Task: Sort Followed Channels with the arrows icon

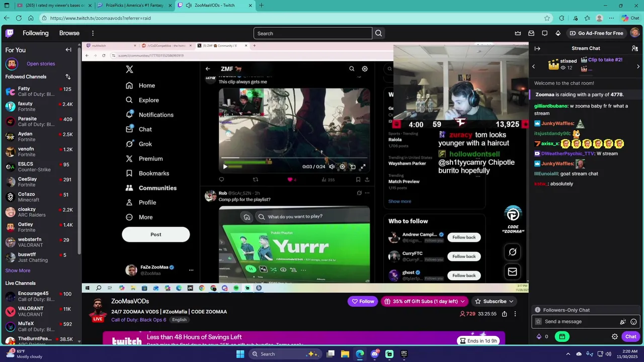Action: (x=68, y=76)
